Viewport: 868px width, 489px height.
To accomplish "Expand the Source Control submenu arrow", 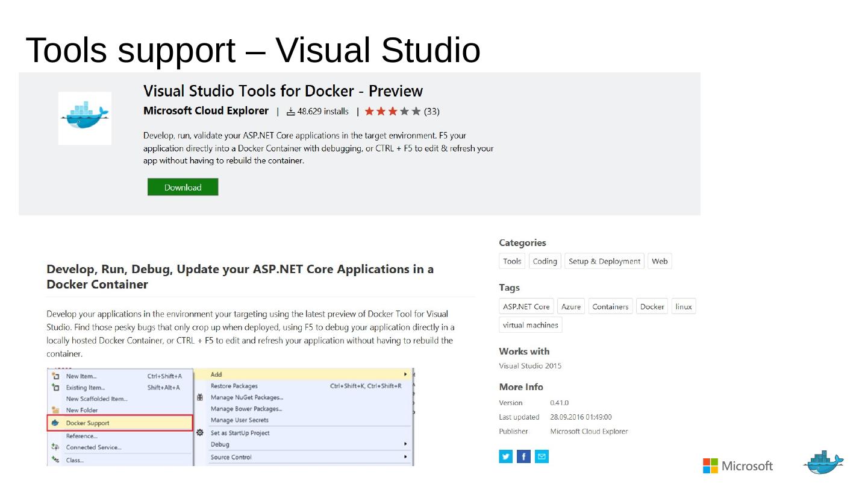I will [x=405, y=457].
